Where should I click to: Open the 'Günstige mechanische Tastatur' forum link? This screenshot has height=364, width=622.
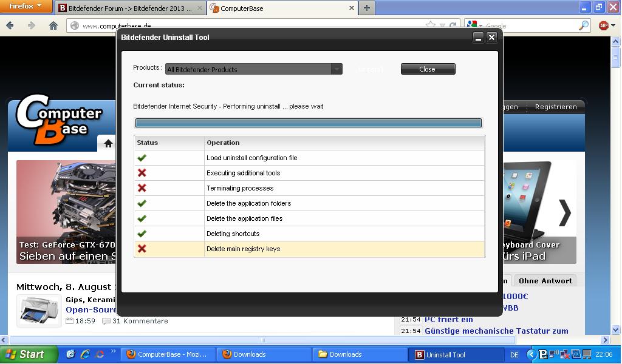point(496,331)
